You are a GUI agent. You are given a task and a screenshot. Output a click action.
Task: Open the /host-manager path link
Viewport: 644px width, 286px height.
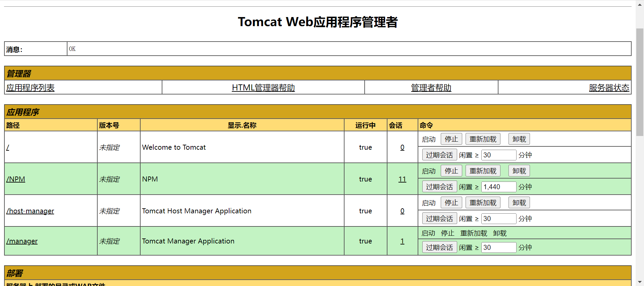pyautogui.click(x=30, y=211)
